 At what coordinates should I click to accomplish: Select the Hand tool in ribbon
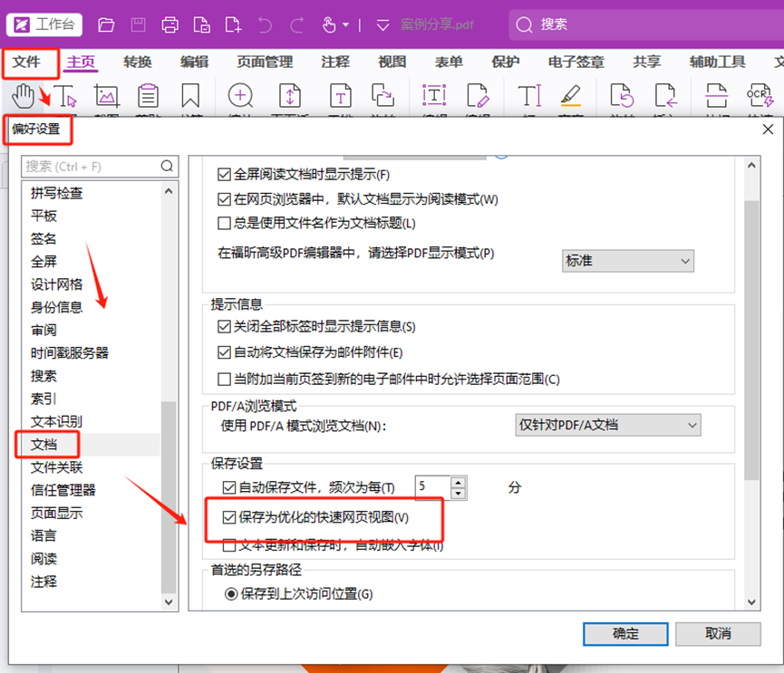pos(23,94)
